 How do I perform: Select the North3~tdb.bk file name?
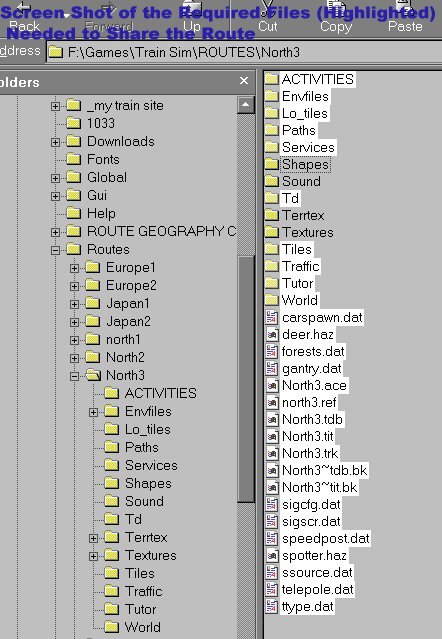pos(325,470)
